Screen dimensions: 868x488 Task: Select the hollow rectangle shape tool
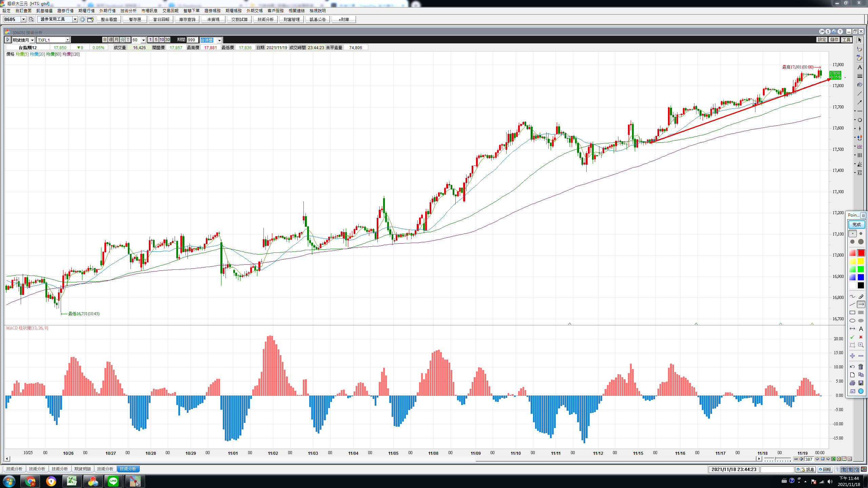[x=852, y=312]
